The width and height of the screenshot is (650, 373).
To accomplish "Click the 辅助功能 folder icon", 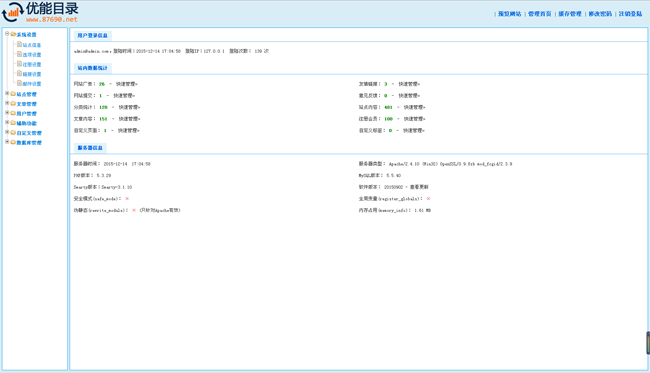I will tap(13, 123).
